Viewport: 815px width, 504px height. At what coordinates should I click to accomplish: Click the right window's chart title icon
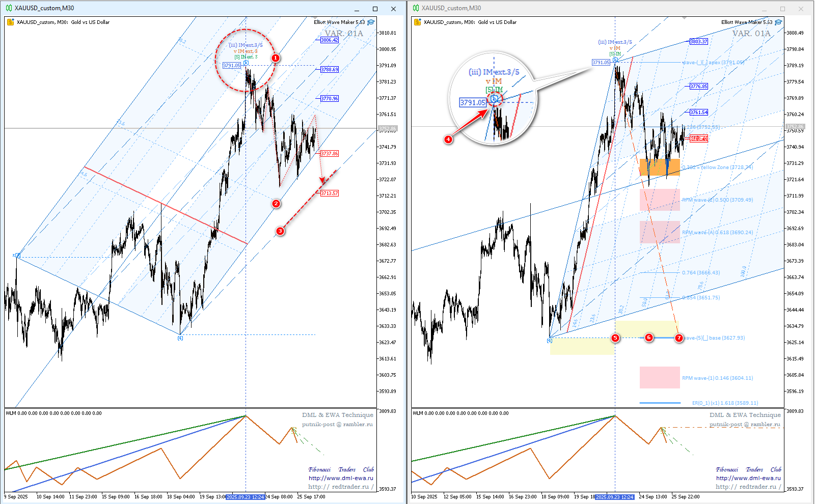point(416,8)
